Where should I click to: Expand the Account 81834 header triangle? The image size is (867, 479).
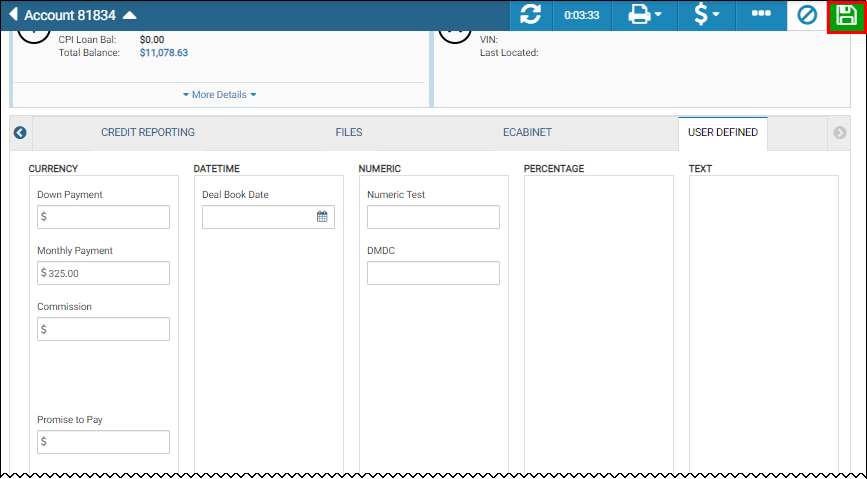click(129, 15)
